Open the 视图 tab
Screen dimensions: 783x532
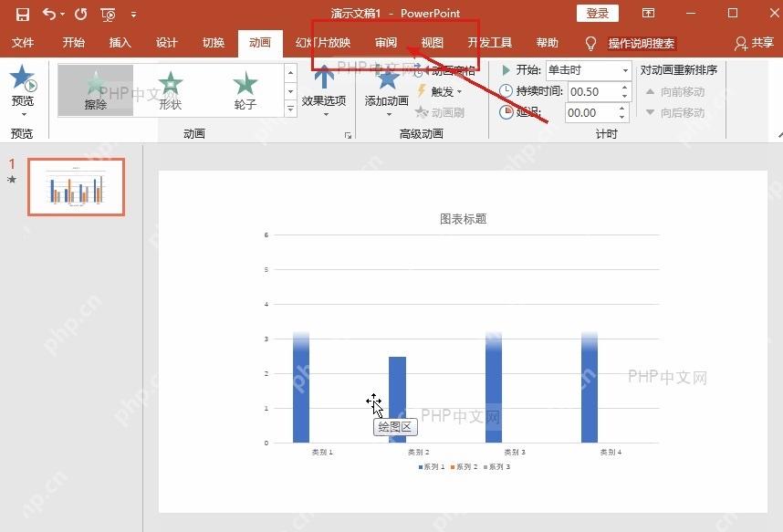pyautogui.click(x=432, y=43)
